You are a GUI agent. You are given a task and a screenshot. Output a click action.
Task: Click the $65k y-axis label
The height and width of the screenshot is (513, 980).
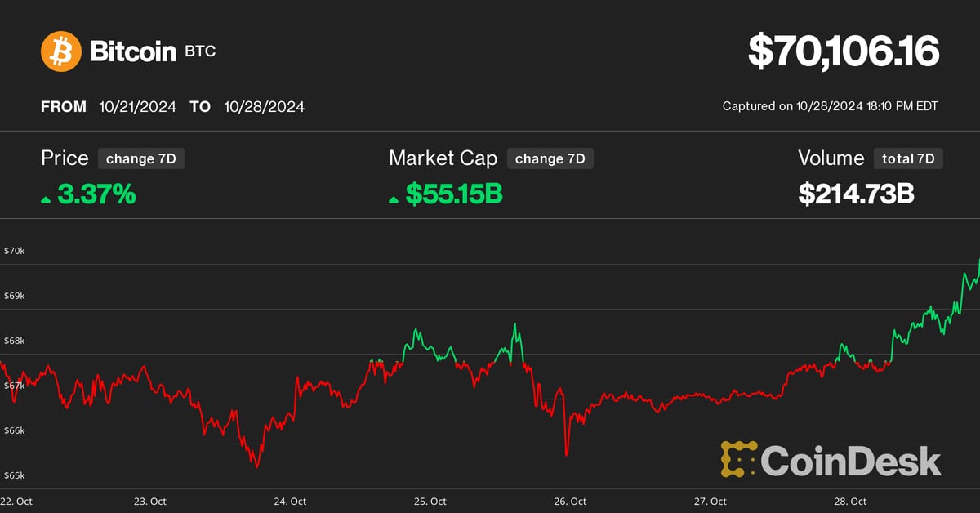(x=15, y=475)
